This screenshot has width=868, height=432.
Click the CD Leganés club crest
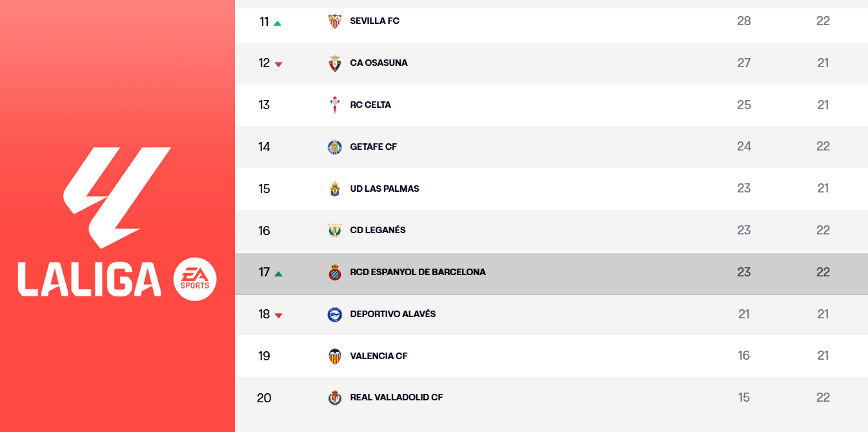pos(334,231)
